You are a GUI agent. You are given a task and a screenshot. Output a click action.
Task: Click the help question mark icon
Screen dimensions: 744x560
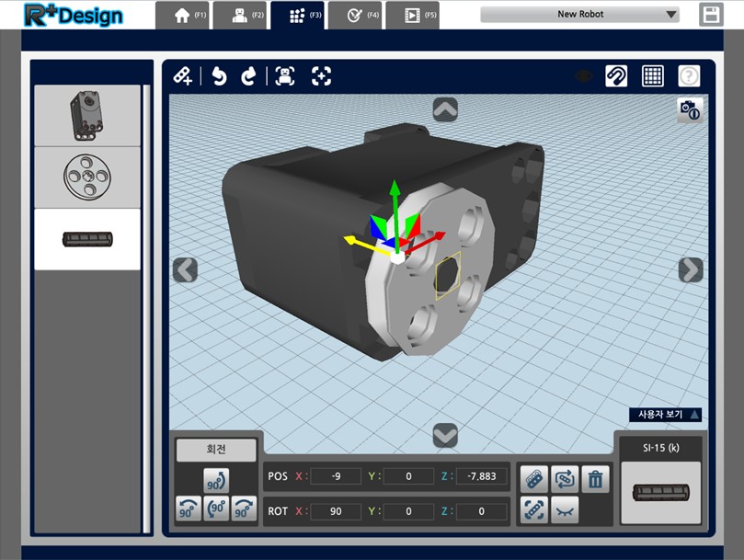click(x=689, y=76)
